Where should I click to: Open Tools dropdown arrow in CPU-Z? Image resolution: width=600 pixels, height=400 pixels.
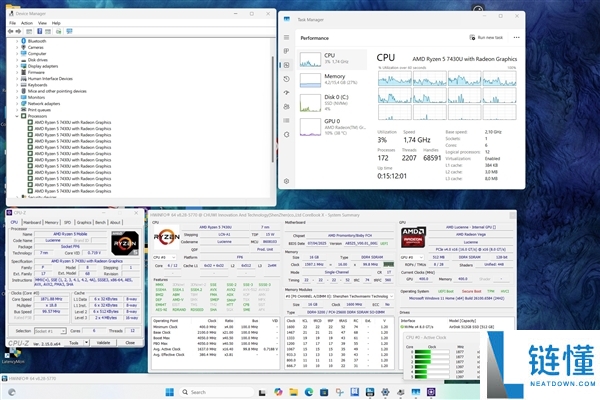86,343
